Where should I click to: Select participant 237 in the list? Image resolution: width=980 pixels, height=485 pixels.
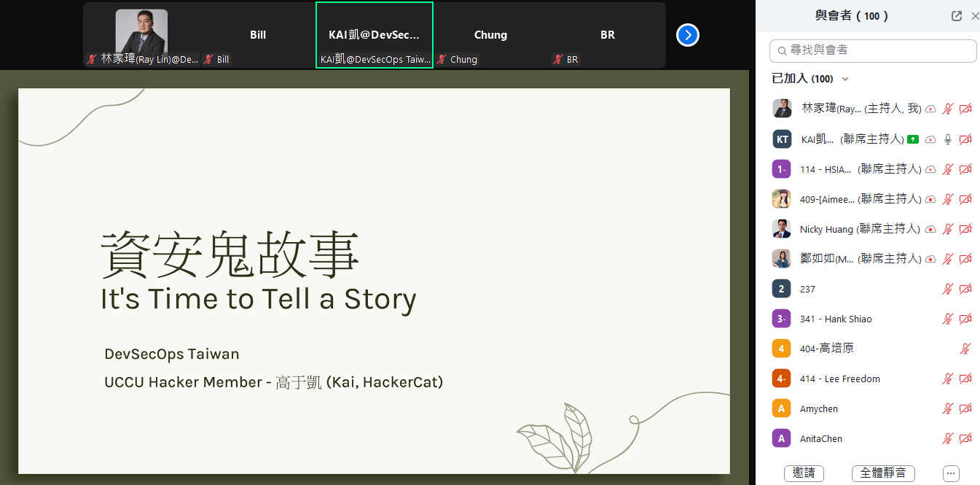(807, 290)
